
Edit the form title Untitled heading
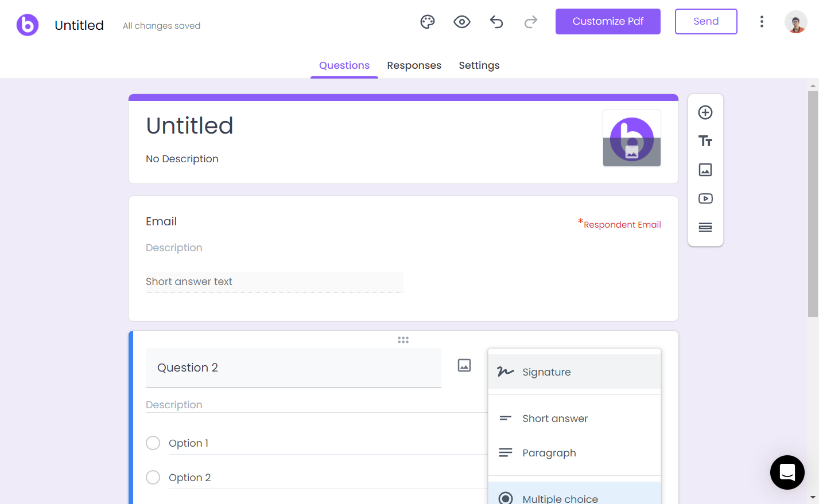[x=189, y=126]
